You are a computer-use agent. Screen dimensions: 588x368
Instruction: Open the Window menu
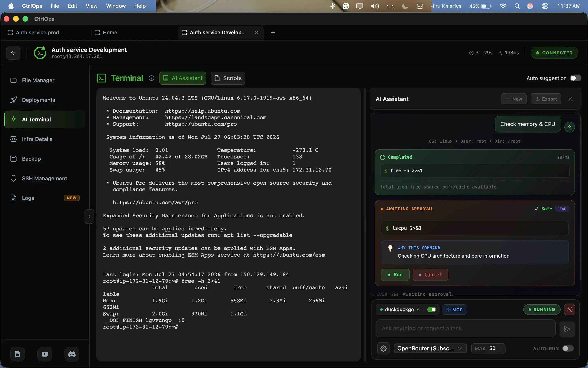click(116, 6)
